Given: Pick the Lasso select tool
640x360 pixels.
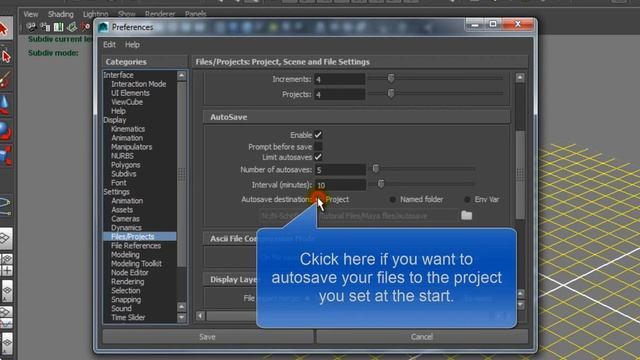Looking at the screenshot, I should 5,56.
